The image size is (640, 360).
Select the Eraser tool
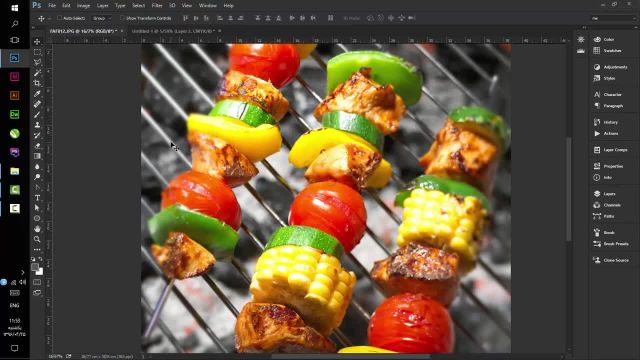coord(37,145)
